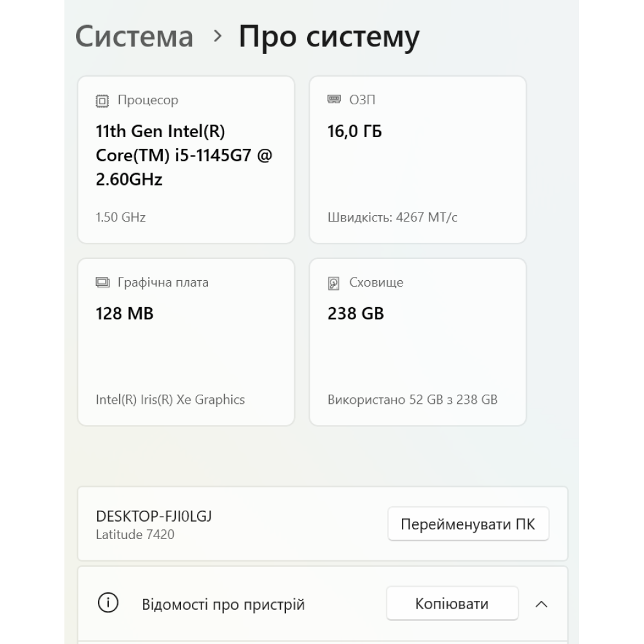Collapse the device information section
Screen dimensions: 644x644
[x=542, y=604]
